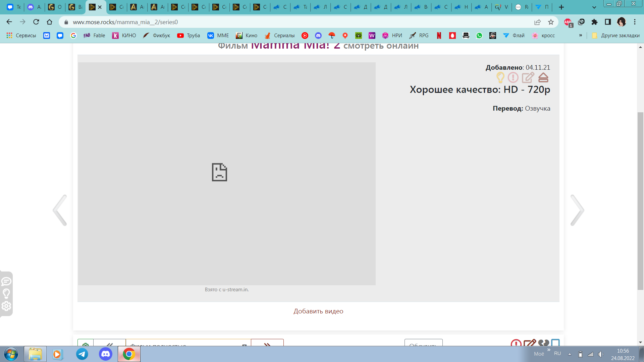Image resolution: width=644 pixels, height=362 pixels.
Task: Click the share page icon in address bar
Action: (x=537, y=22)
